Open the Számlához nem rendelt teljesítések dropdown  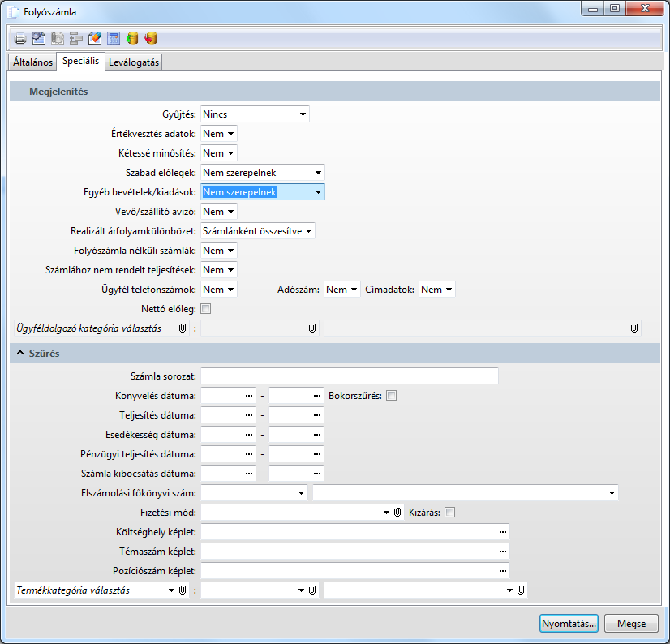click(x=219, y=270)
